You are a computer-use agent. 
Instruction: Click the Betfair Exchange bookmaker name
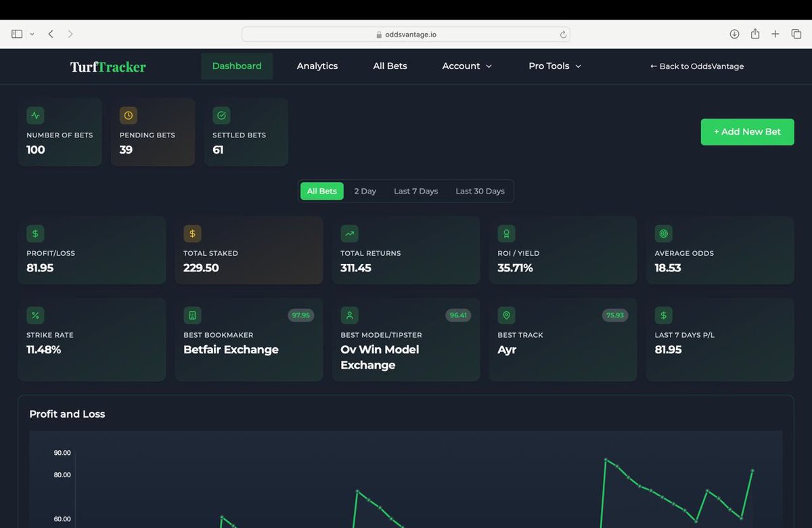231,350
